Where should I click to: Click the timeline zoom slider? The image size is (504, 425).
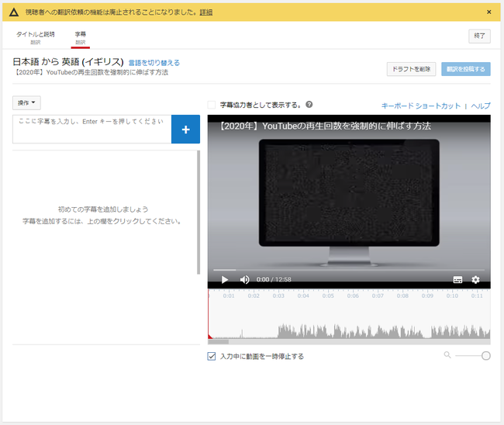[473, 356]
